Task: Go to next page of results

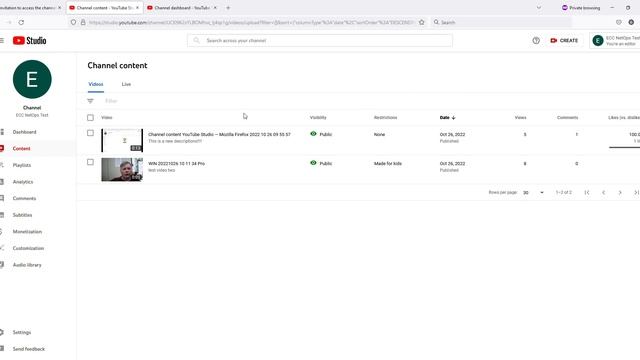Action: 620,192
